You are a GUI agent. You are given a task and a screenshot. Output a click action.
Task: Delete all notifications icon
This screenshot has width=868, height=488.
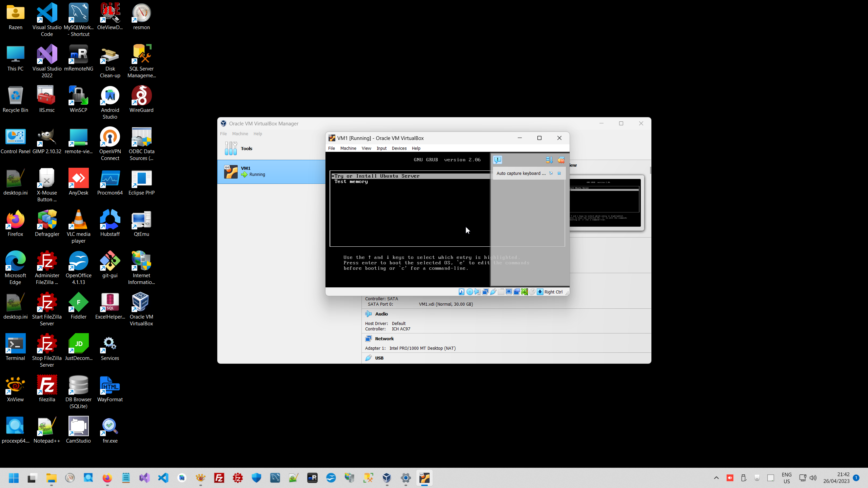pos(561,160)
